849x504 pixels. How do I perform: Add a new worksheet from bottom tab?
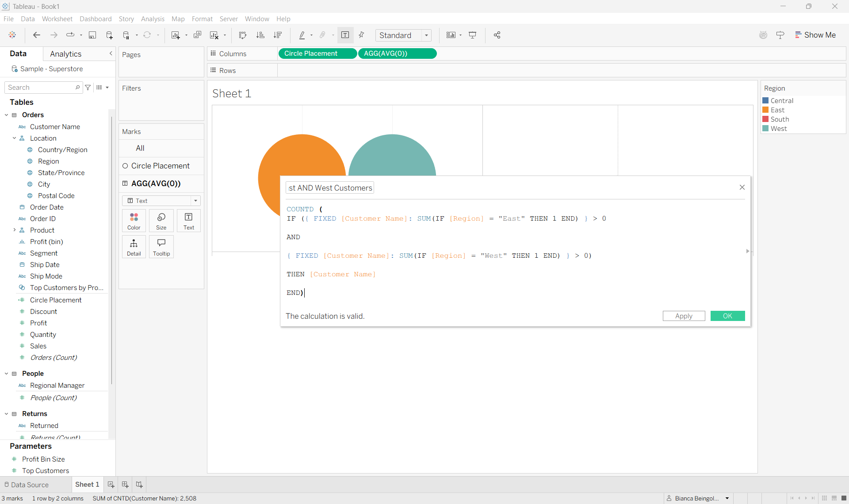(111, 485)
